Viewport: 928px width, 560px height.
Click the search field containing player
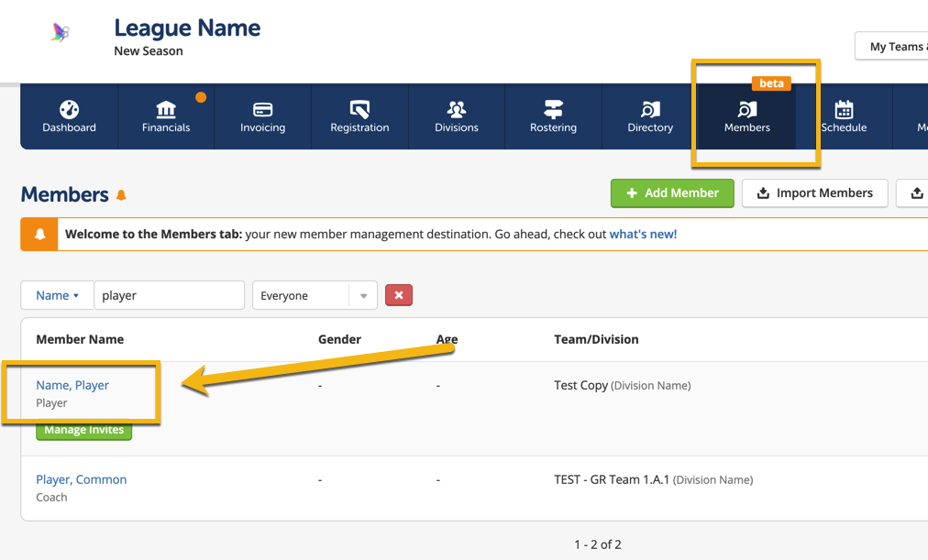(x=169, y=295)
